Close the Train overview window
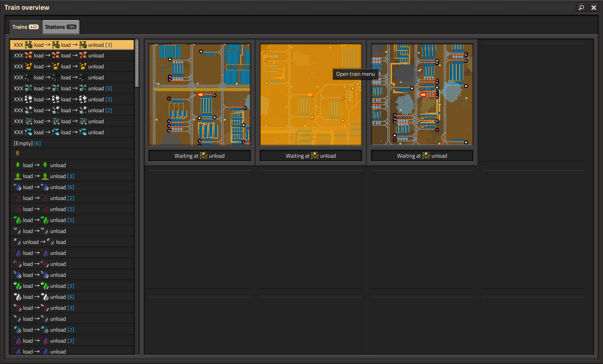Viewport: 603px width, 364px height. [x=594, y=8]
